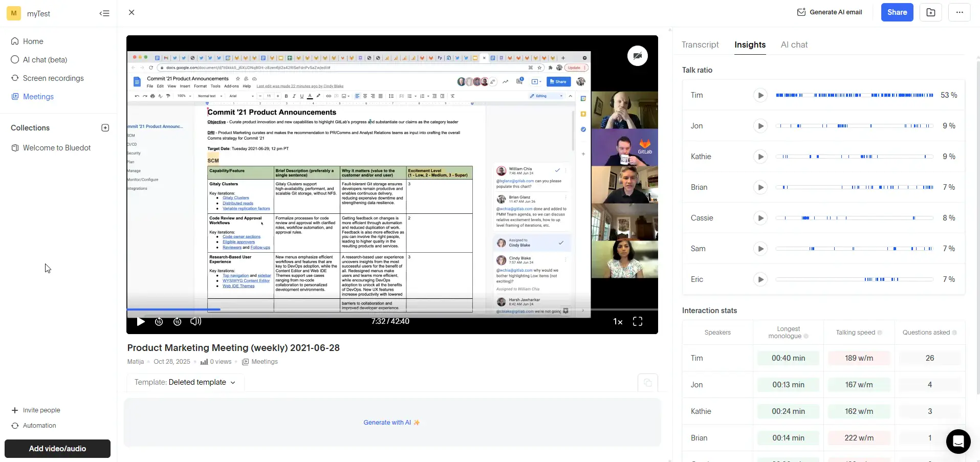
Task: Toggle the camera-off video icon
Action: point(638,56)
